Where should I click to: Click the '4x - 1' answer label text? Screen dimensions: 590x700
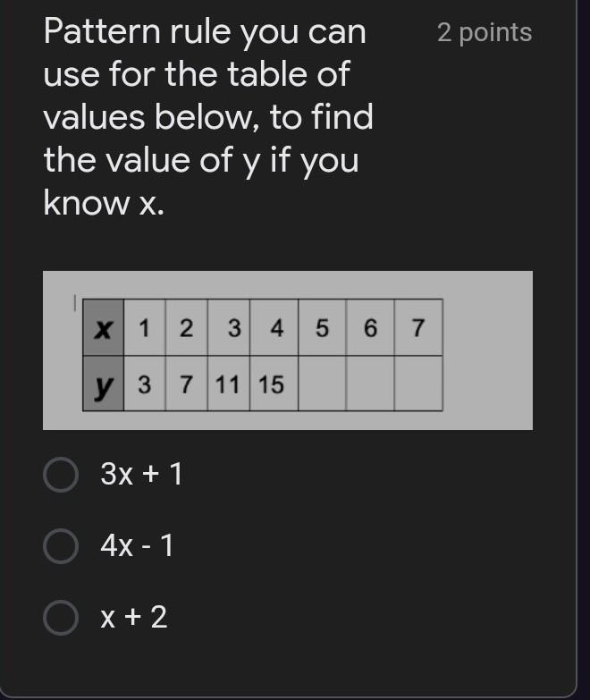(x=137, y=545)
